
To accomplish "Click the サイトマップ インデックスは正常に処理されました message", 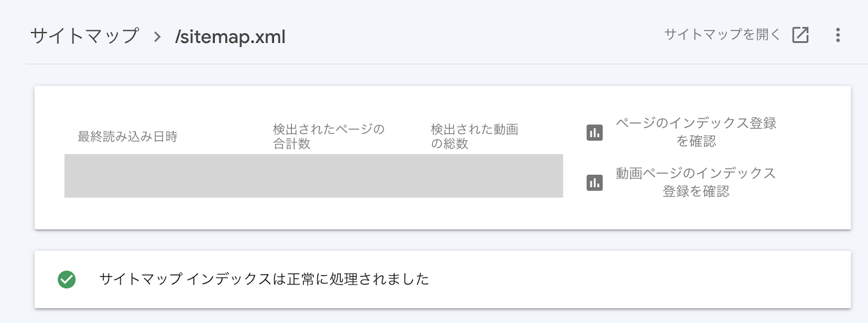I will [x=264, y=279].
